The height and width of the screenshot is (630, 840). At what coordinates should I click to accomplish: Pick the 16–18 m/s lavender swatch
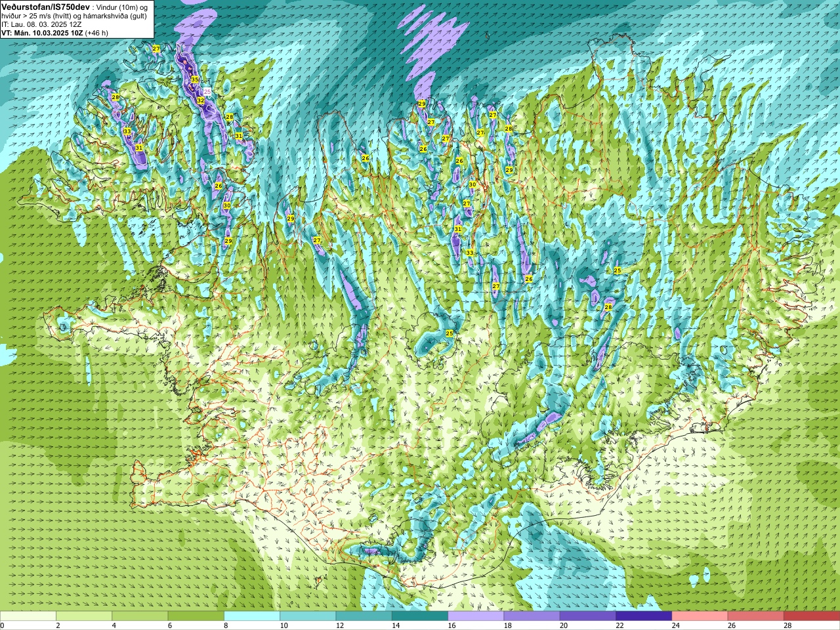[476, 616]
